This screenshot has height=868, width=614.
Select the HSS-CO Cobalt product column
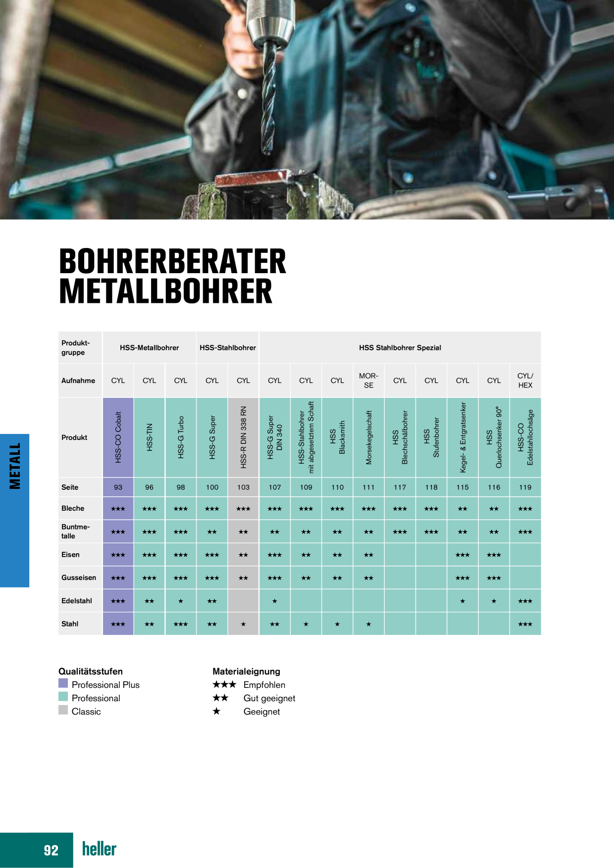coord(118,437)
